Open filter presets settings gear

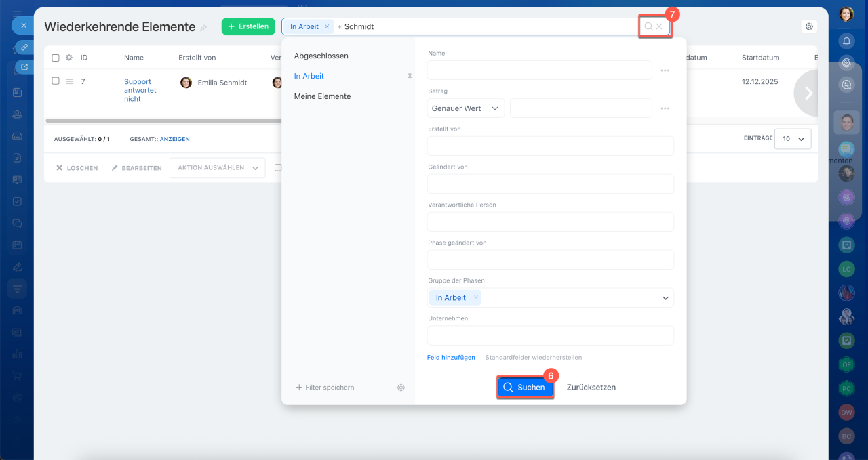click(401, 388)
